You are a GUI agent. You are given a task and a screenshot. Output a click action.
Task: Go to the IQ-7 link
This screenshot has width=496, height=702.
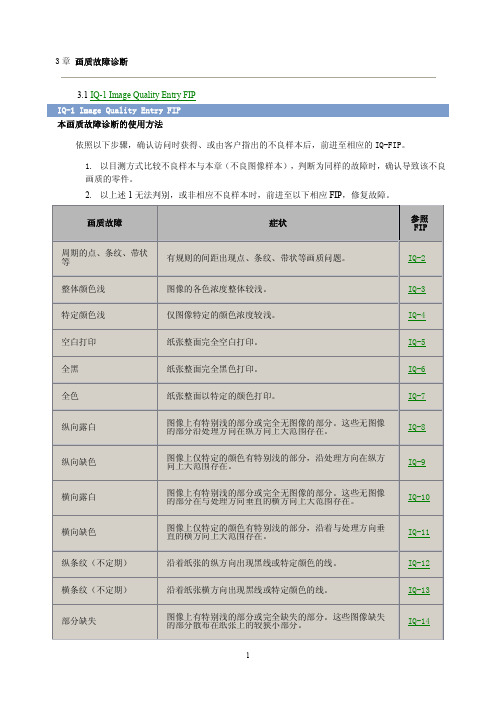point(416,396)
